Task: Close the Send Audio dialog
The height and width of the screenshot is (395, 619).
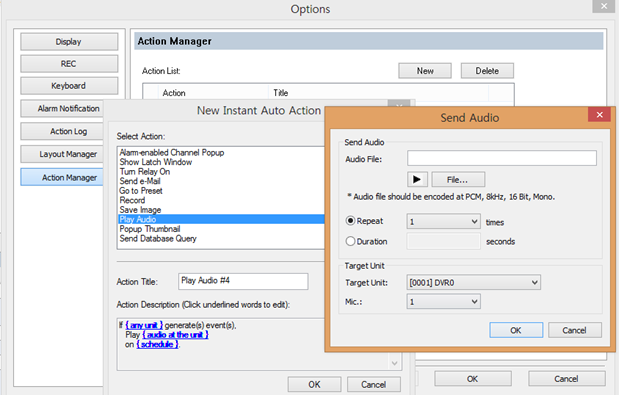Action: click(599, 115)
